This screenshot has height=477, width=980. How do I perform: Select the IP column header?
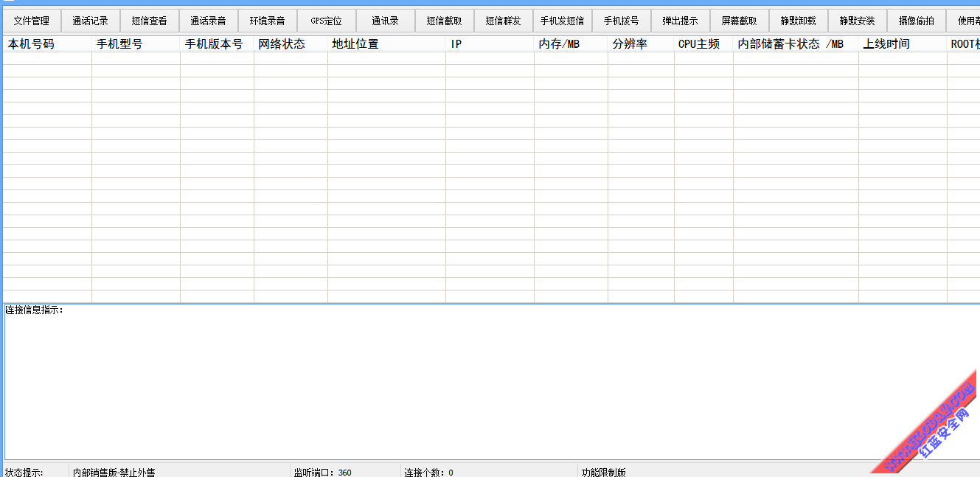coord(490,44)
